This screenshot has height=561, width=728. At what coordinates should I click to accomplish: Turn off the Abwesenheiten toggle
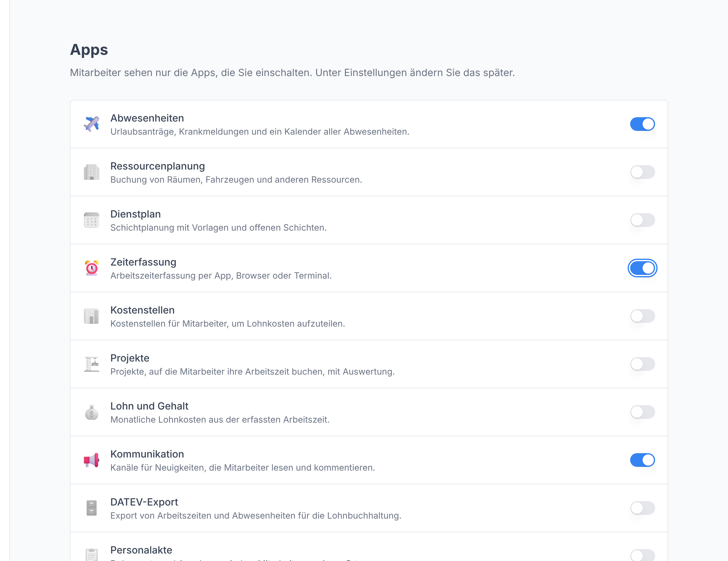pos(642,124)
